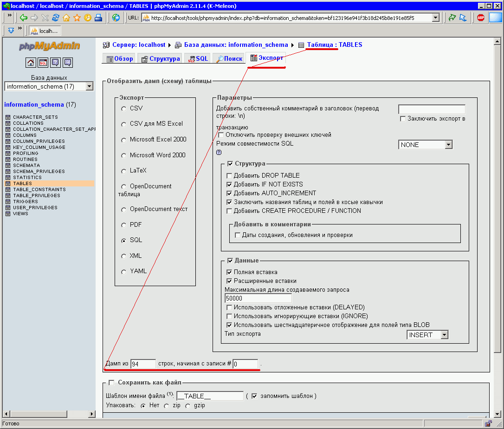Enable the Добавить DROP TABLE checkbox

pyautogui.click(x=229, y=176)
